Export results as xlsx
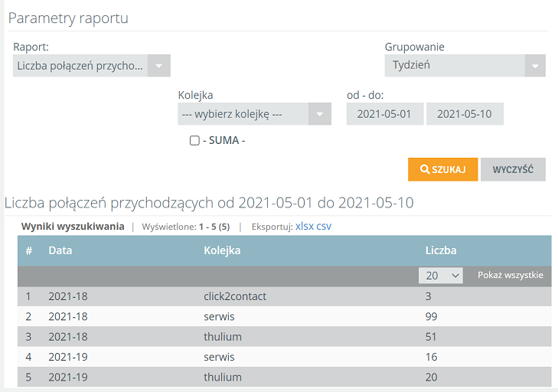Screen dimensions: 558x392 point(305,226)
